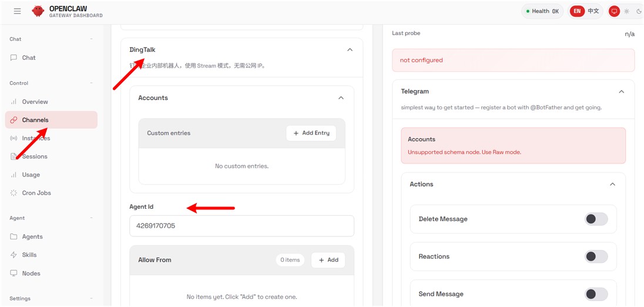Image resolution: width=644 pixels, height=307 pixels.
Task: Select the system theme monitor icon
Action: click(x=614, y=11)
